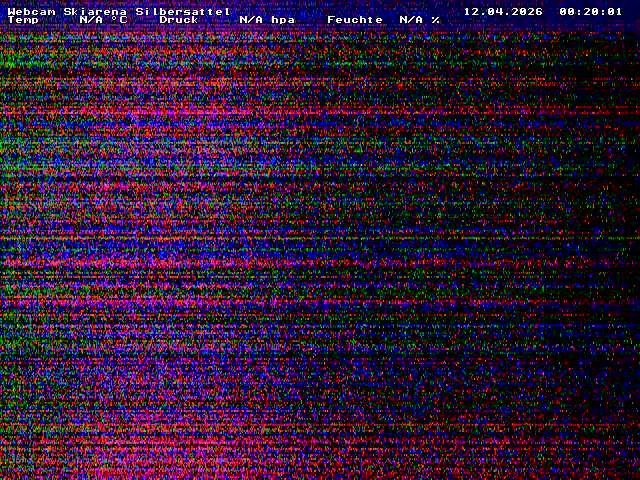Click the date stamp 12.04.2026

coord(503,11)
